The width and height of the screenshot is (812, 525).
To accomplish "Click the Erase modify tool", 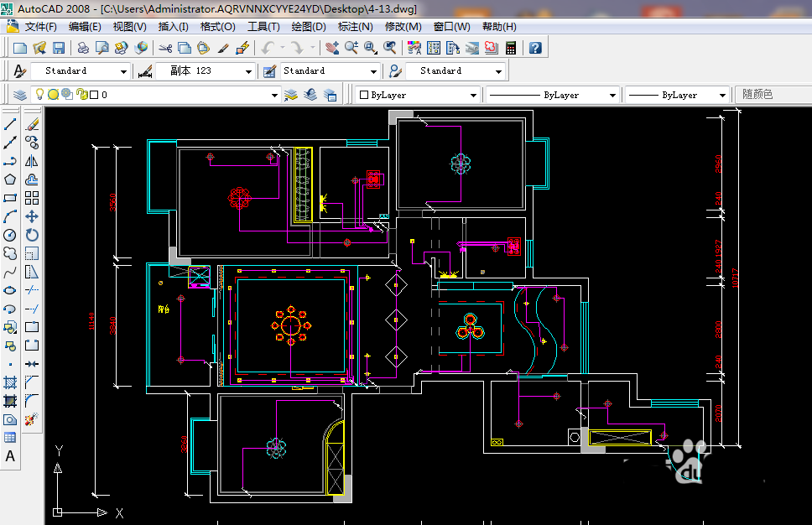I will click(x=32, y=124).
